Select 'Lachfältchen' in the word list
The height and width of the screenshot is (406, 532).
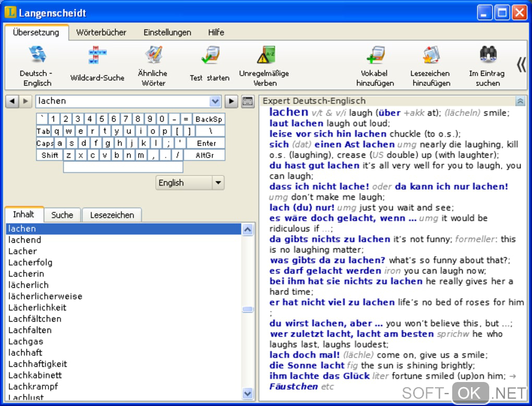[x=124, y=319]
